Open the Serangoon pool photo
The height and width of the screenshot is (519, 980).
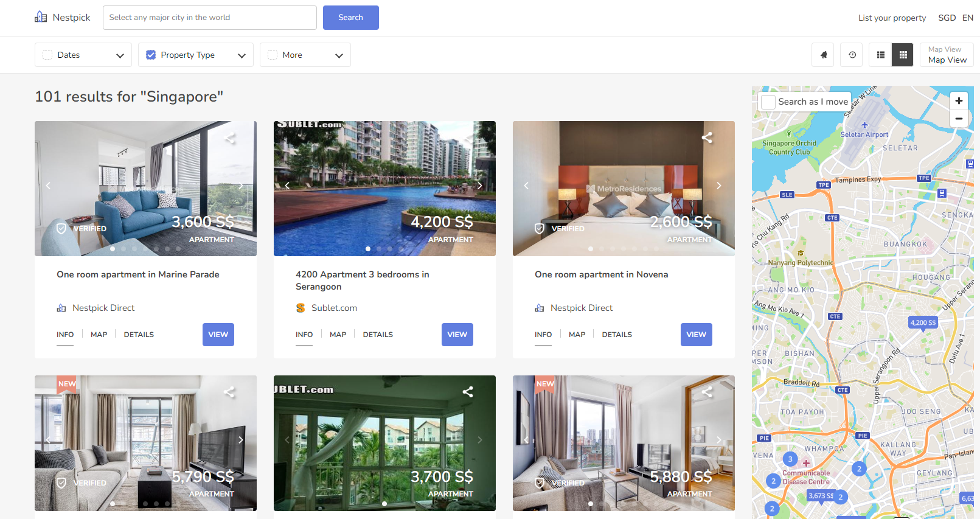pos(384,189)
